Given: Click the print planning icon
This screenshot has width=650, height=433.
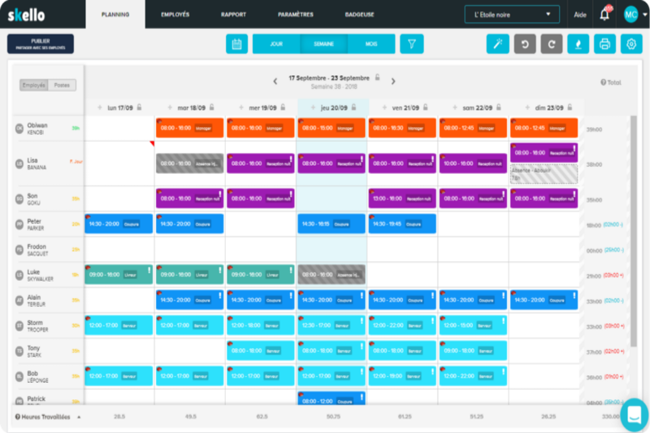Looking at the screenshot, I should [605, 44].
